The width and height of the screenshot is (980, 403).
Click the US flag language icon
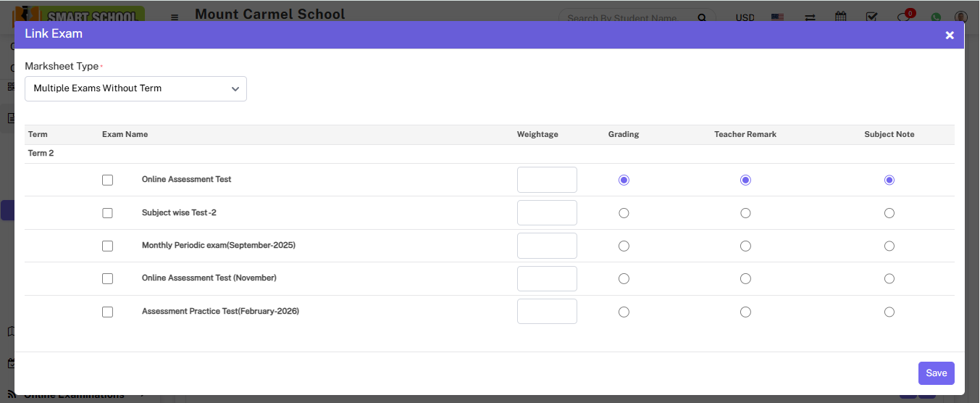pos(777,17)
